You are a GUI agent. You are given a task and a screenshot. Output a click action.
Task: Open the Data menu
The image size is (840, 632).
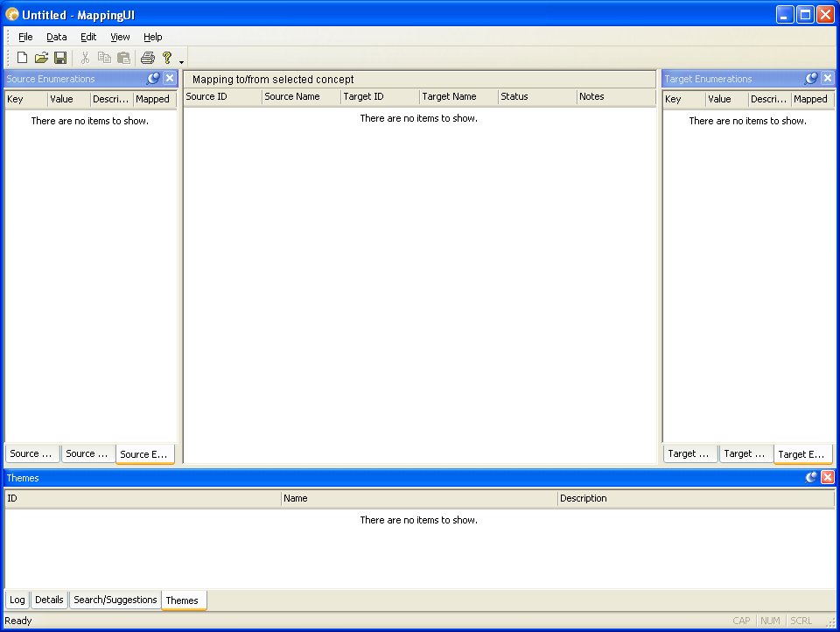pos(56,37)
